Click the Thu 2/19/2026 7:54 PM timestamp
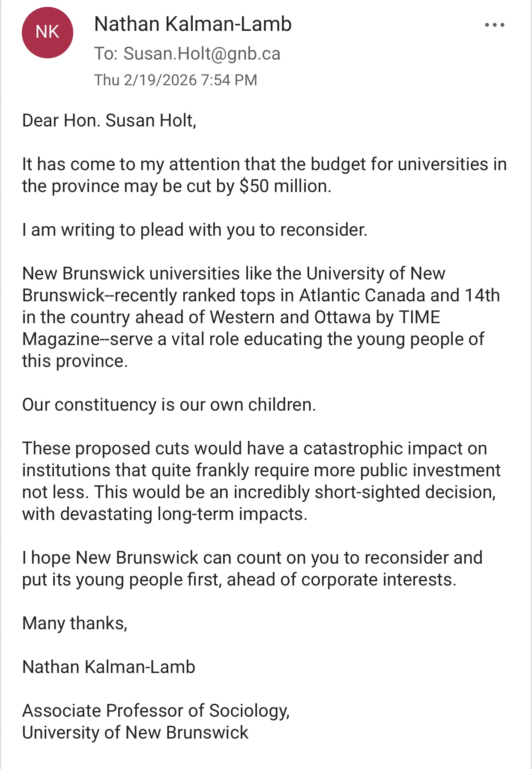This screenshot has width=532, height=769. tap(176, 80)
